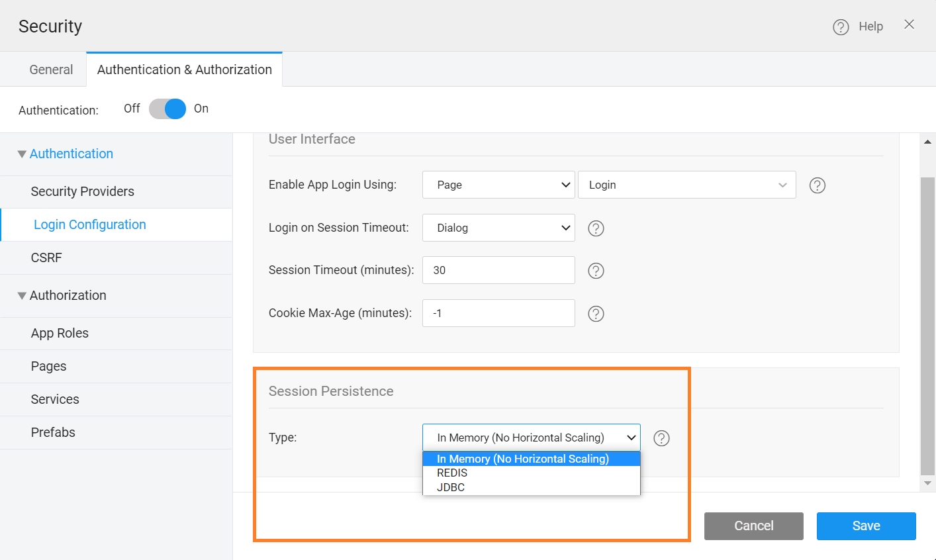
Task: Collapse the Authorization section
Action: tap(23, 296)
